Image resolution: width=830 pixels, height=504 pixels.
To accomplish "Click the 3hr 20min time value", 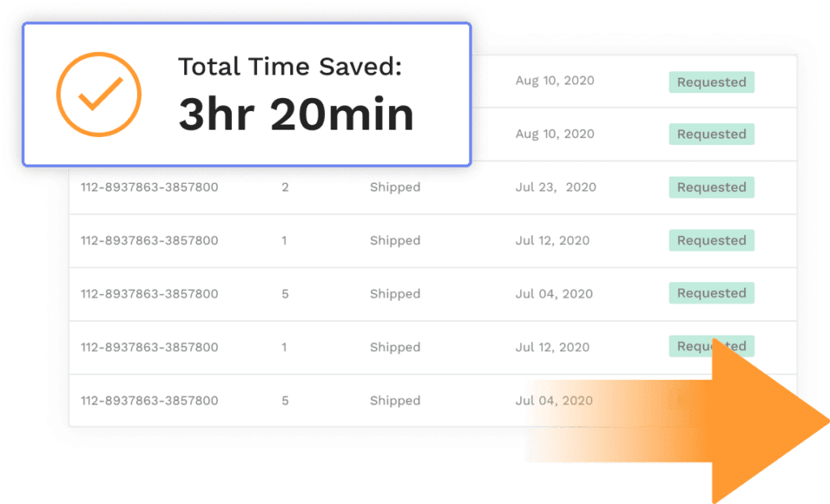I will 296,115.
